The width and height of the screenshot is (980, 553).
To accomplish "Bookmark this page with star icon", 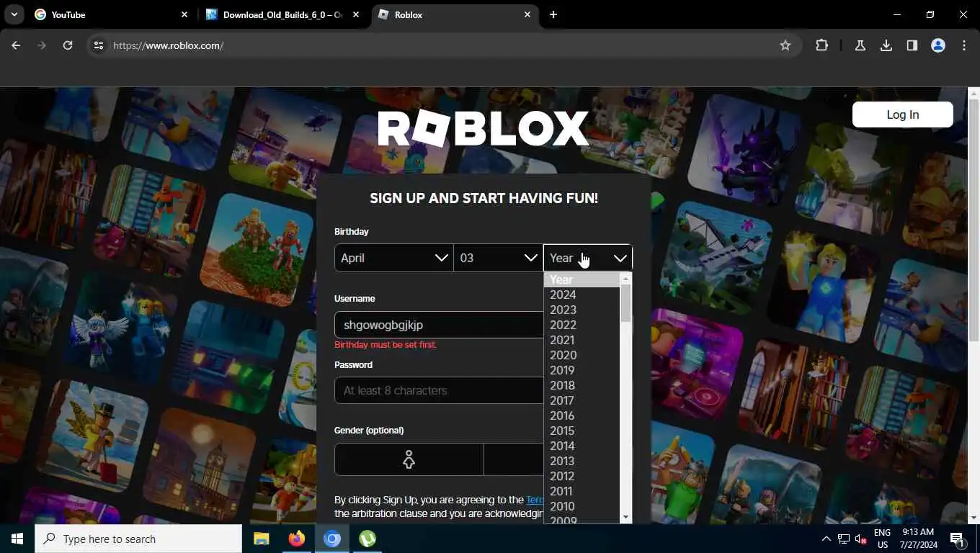I will click(x=785, y=45).
